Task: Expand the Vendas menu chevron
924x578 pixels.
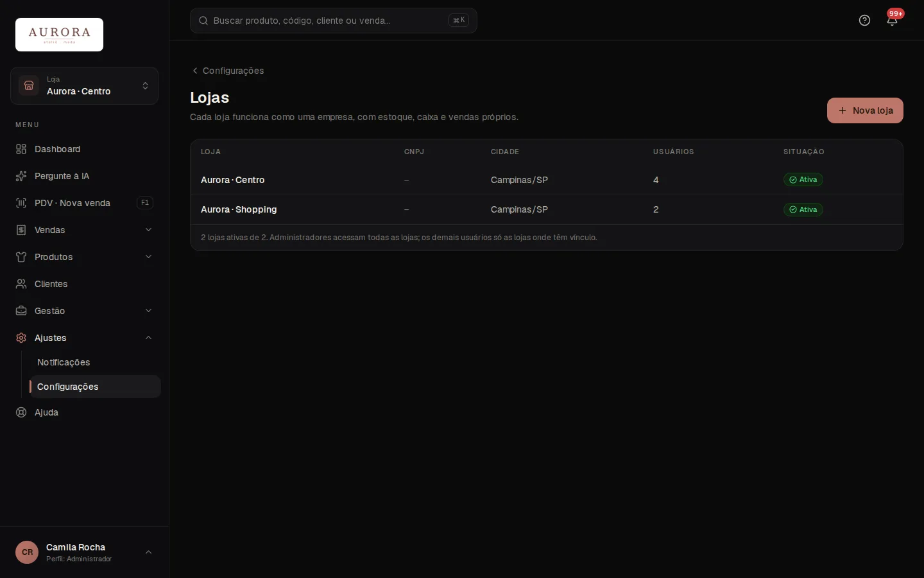Action: coord(148,230)
